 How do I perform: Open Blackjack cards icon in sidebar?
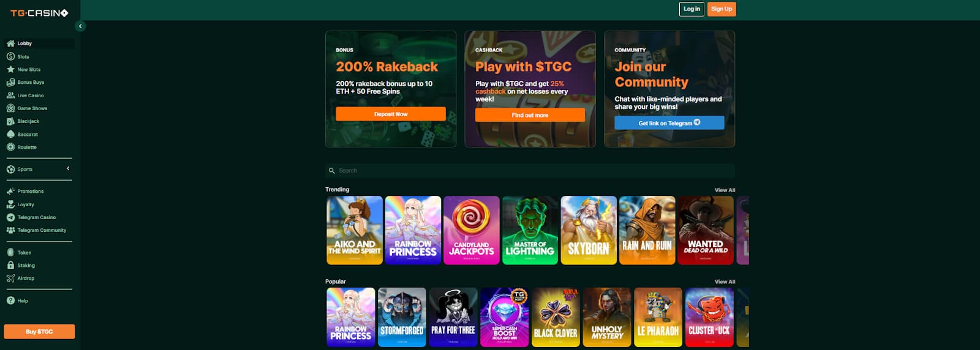pos(10,121)
